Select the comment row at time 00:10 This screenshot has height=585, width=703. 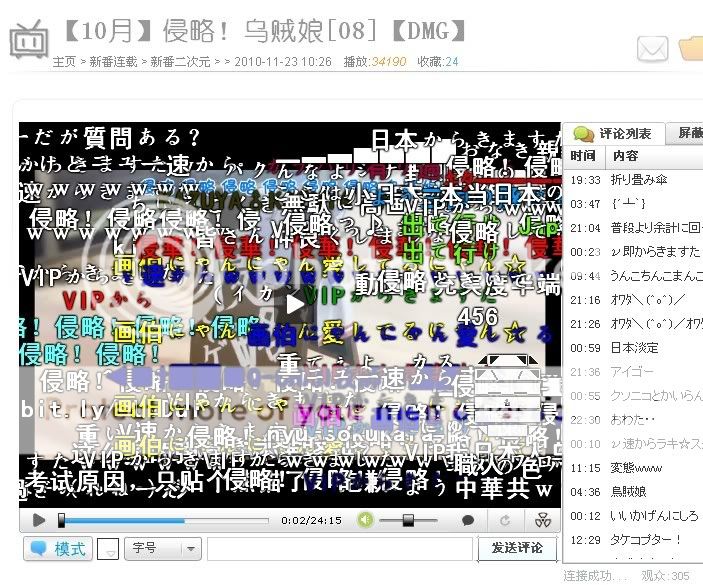pos(633,444)
